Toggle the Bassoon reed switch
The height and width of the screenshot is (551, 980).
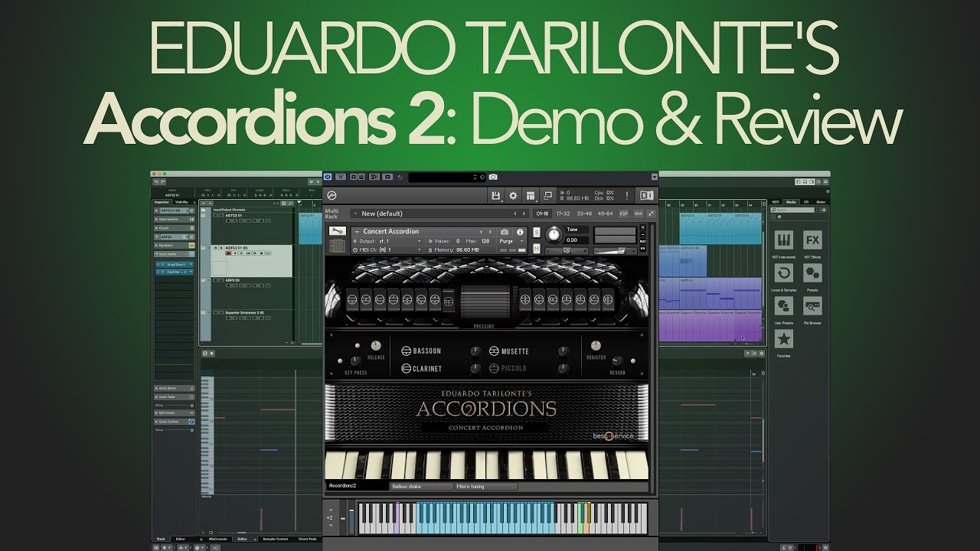407,351
